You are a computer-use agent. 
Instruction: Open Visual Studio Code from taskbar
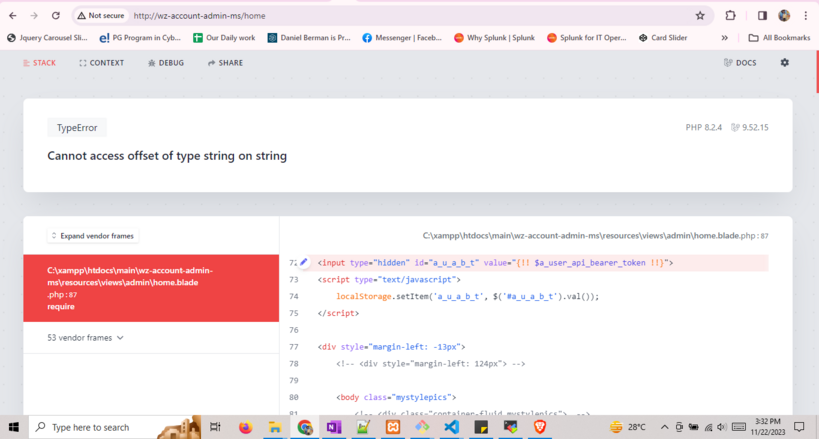451,427
